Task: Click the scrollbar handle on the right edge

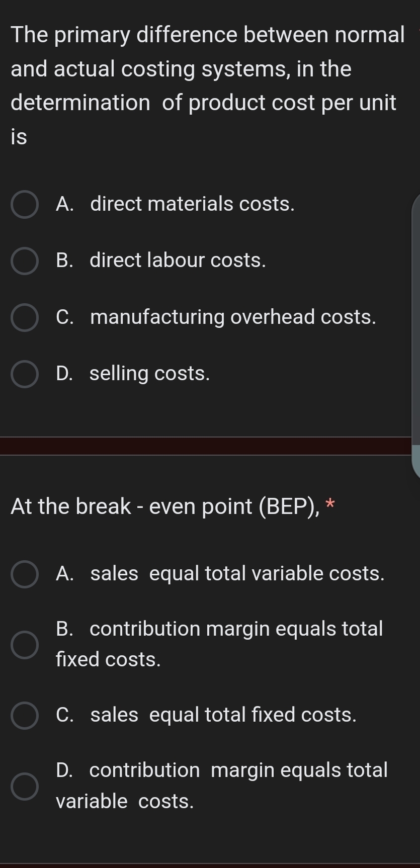Action: 416,332
